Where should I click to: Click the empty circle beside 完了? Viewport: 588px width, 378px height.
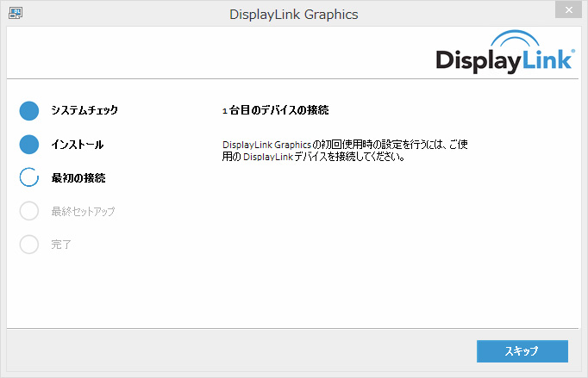tap(29, 245)
